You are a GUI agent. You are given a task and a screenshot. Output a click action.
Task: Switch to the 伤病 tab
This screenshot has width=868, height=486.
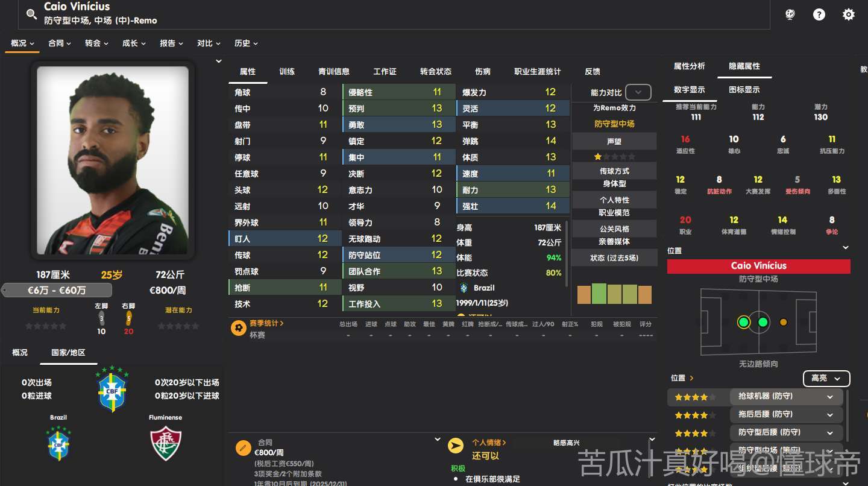(482, 71)
